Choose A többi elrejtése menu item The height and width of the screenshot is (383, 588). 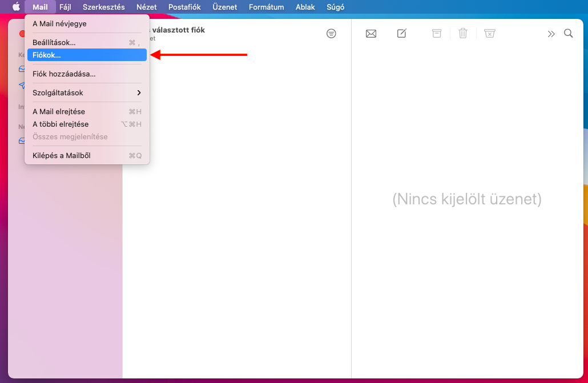[87, 124]
